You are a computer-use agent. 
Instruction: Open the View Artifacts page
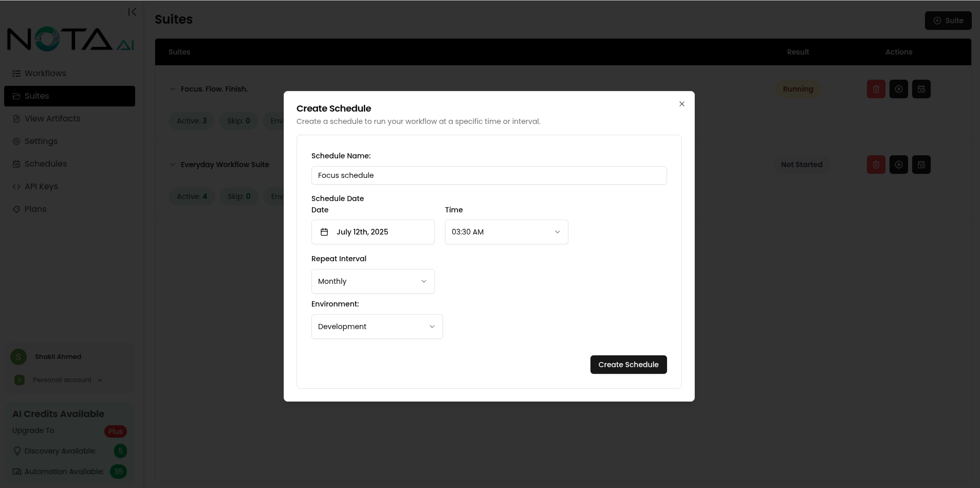51,118
